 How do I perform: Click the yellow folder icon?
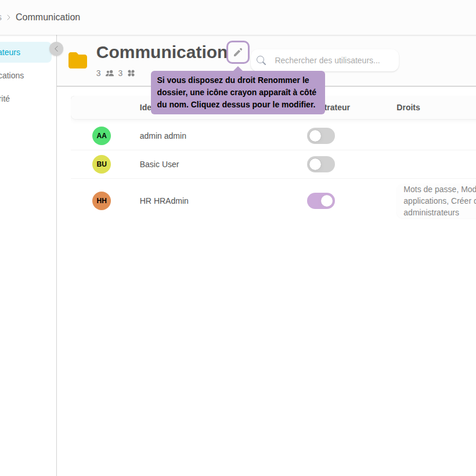coord(78,60)
